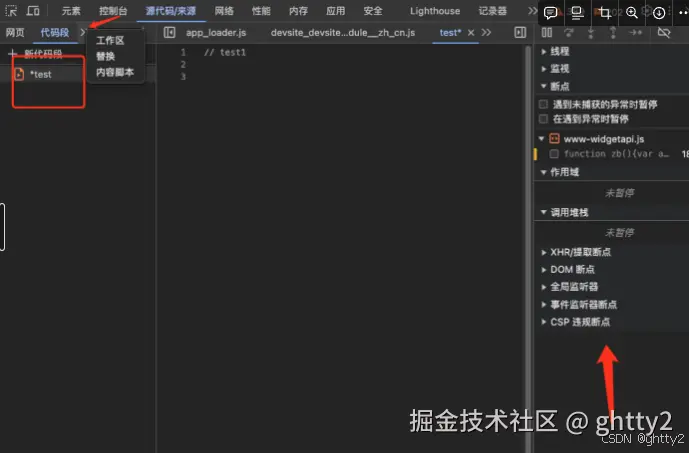Expand the CSP 违规断点 section
Viewport: 689px width, 453px height.
coord(544,322)
